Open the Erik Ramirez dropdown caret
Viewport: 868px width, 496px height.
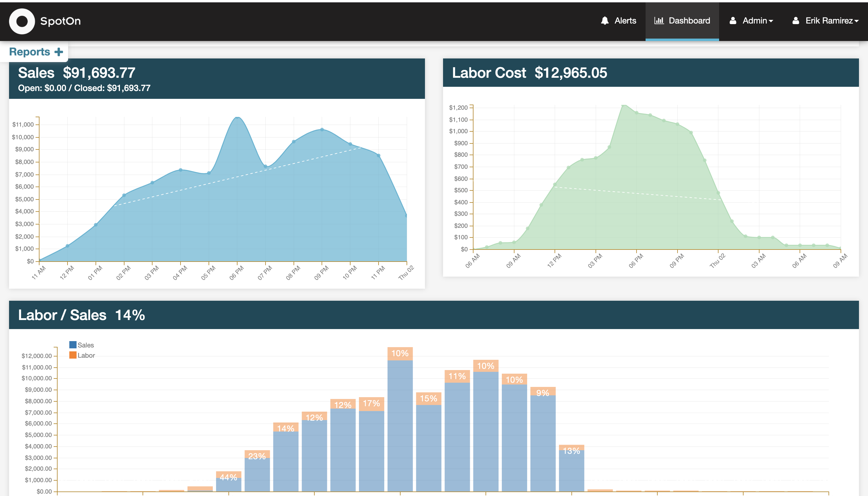click(x=857, y=21)
